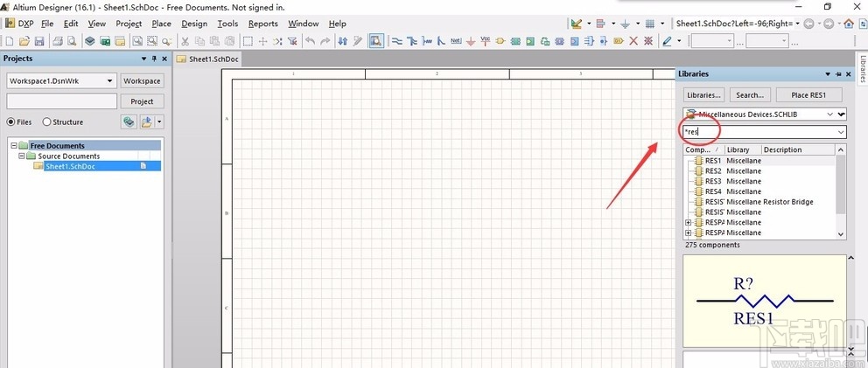The width and height of the screenshot is (868, 368).
Task: Open print preview from toolbar
Action: (x=72, y=41)
